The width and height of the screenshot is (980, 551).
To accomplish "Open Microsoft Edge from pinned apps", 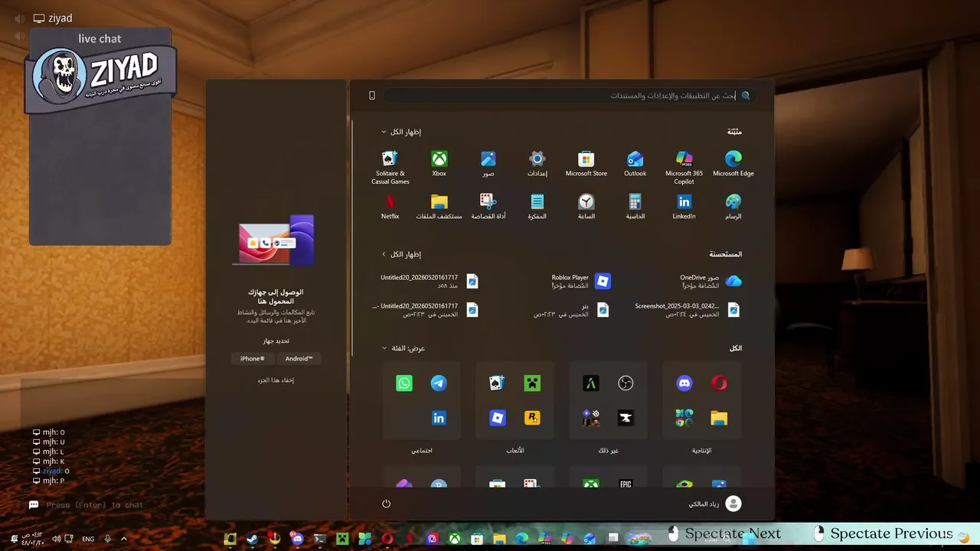I will pyautogui.click(x=733, y=164).
